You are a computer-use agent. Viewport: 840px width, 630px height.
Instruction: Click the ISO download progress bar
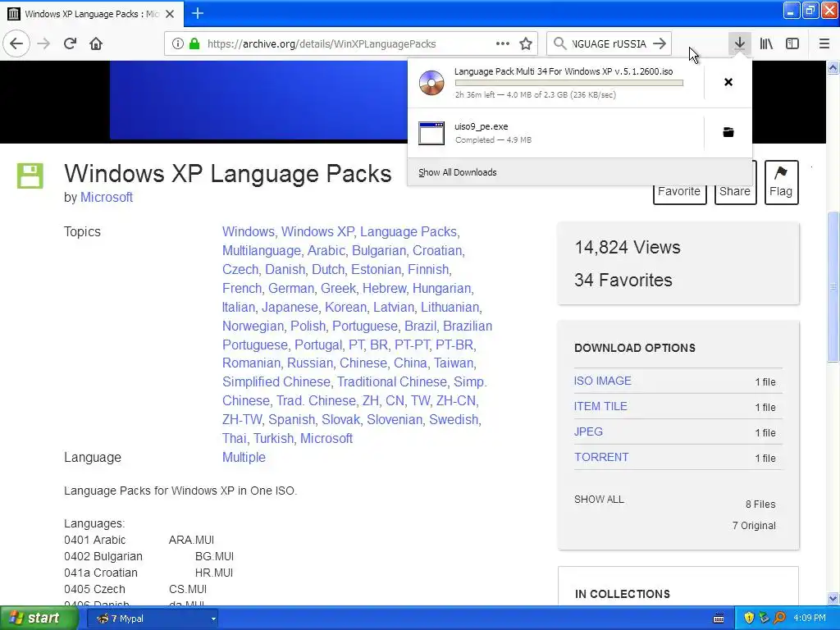569,83
